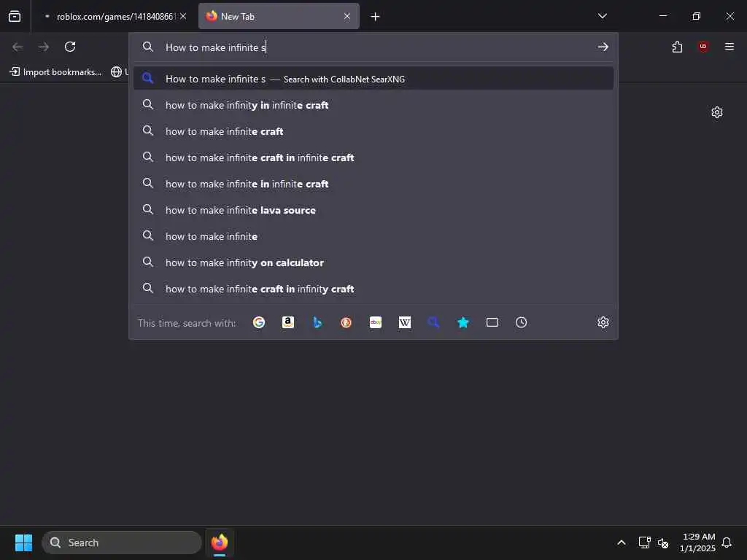
Task: Open Firefox View icon
Action: (x=15, y=16)
